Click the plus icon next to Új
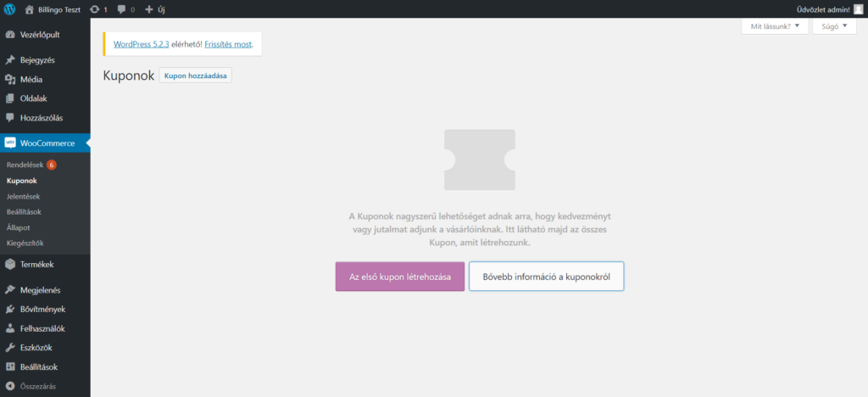The height and width of the screenshot is (397, 868). [149, 9]
